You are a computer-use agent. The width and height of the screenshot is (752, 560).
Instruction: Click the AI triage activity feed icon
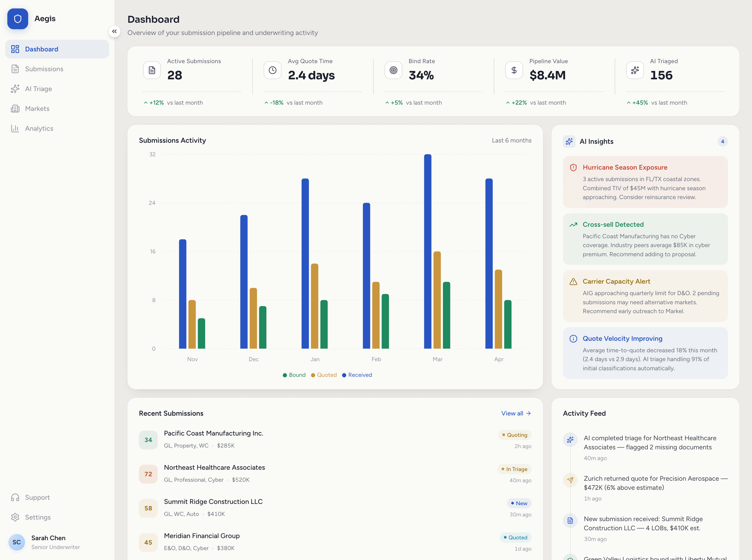[x=570, y=439]
